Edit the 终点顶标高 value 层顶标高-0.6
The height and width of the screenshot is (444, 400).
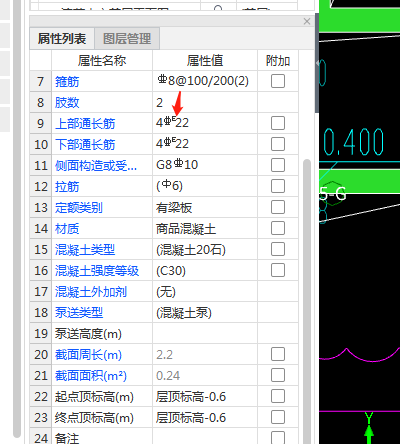pyautogui.click(x=205, y=417)
